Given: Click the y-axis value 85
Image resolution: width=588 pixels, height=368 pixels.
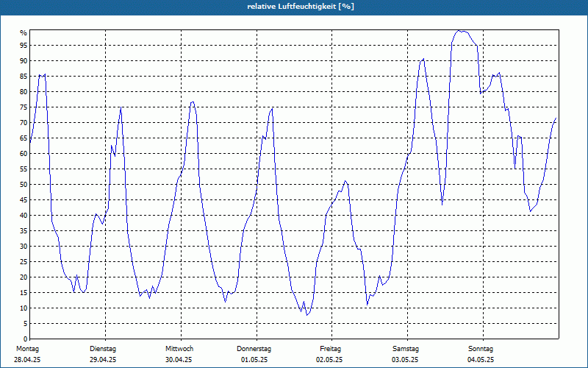Looking at the screenshot, I should pos(24,77).
